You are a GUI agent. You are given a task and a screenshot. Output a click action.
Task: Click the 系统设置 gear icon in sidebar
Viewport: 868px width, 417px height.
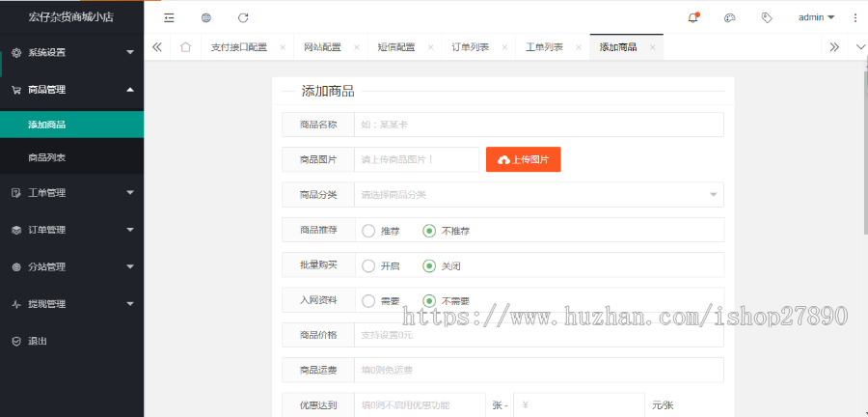pyautogui.click(x=16, y=53)
